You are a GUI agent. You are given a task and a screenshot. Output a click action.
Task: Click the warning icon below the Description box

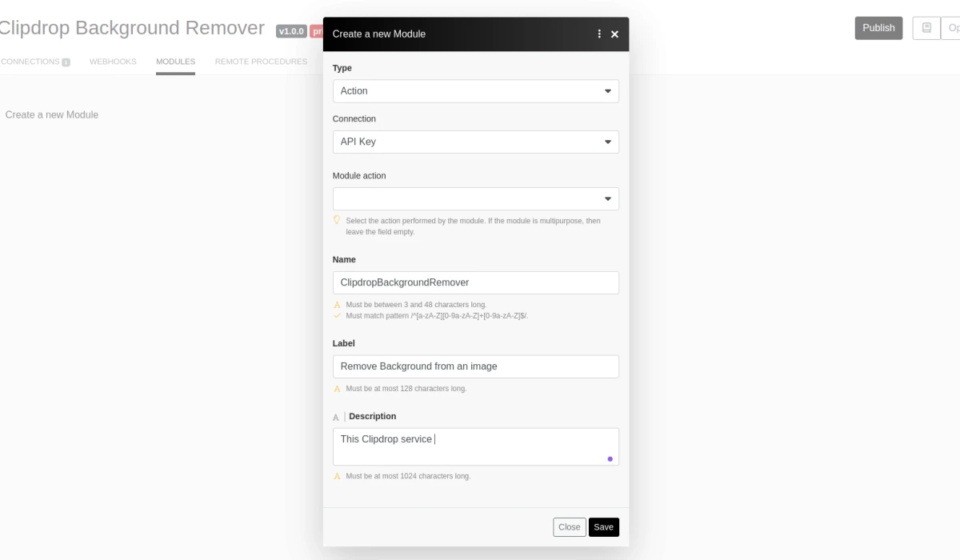pyautogui.click(x=337, y=476)
